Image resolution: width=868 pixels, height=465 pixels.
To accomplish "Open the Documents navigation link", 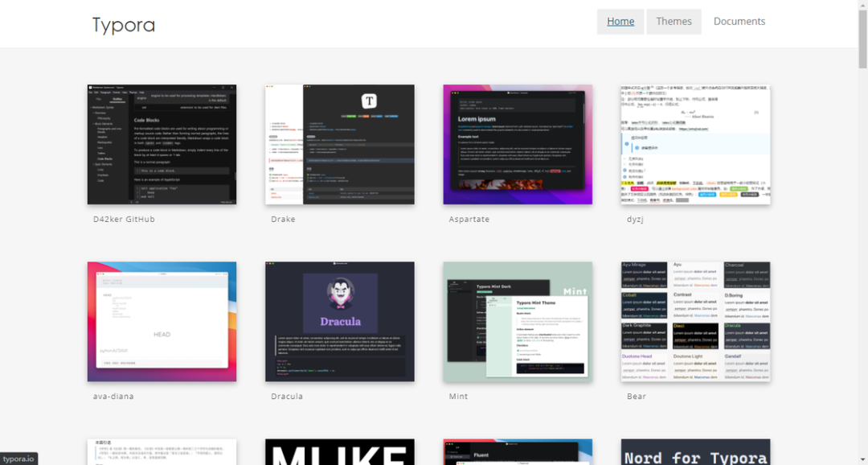I will click(739, 22).
